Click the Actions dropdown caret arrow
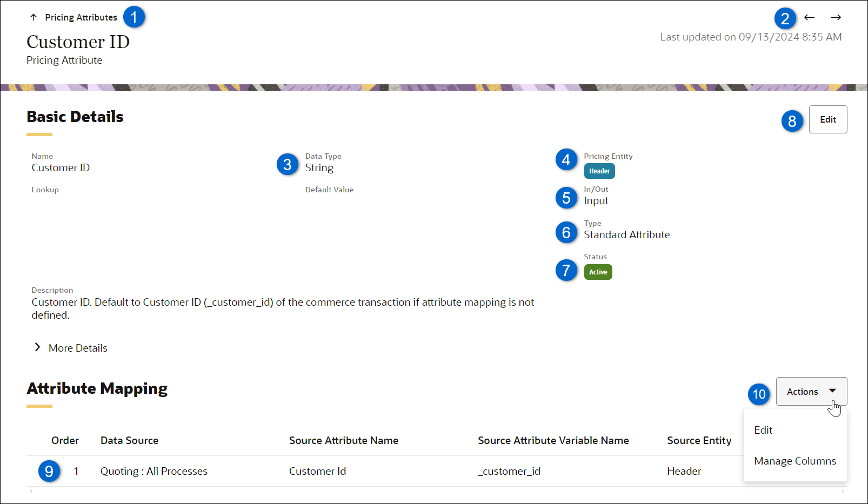The height and width of the screenshot is (504, 868). [x=832, y=391]
